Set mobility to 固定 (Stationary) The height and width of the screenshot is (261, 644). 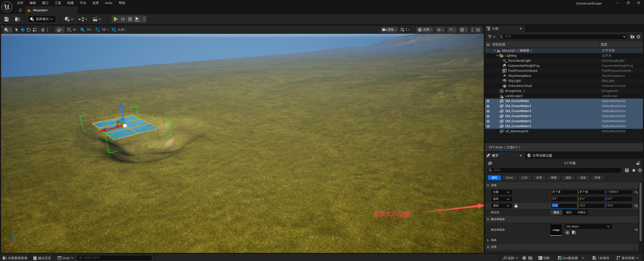[569, 213]
